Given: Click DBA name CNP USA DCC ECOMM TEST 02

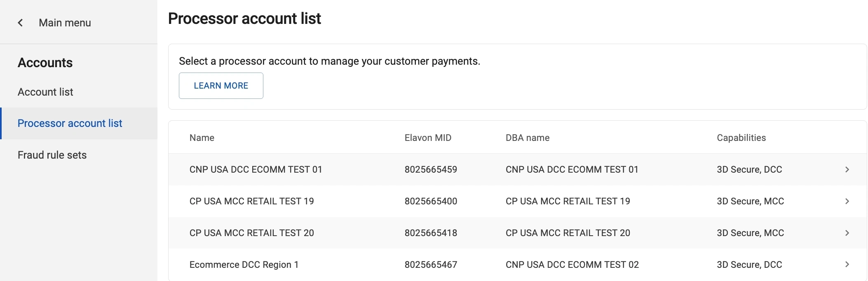Looking at the screenshot, I should pyautogui.click(x=572, y=265).
